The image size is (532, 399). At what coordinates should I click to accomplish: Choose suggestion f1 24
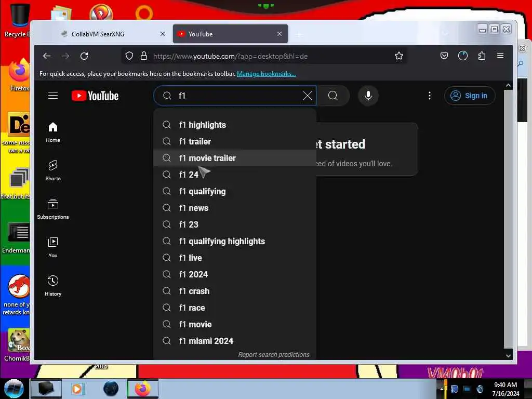[235, 175]
